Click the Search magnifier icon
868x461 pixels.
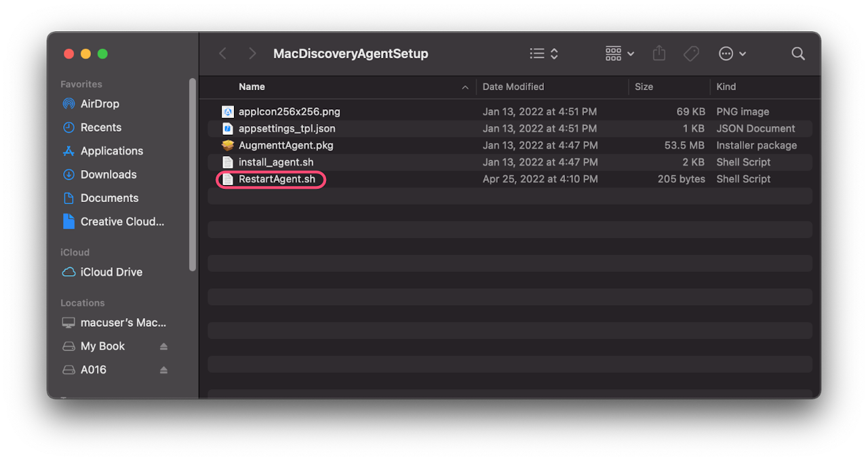[x=798, y=54]
